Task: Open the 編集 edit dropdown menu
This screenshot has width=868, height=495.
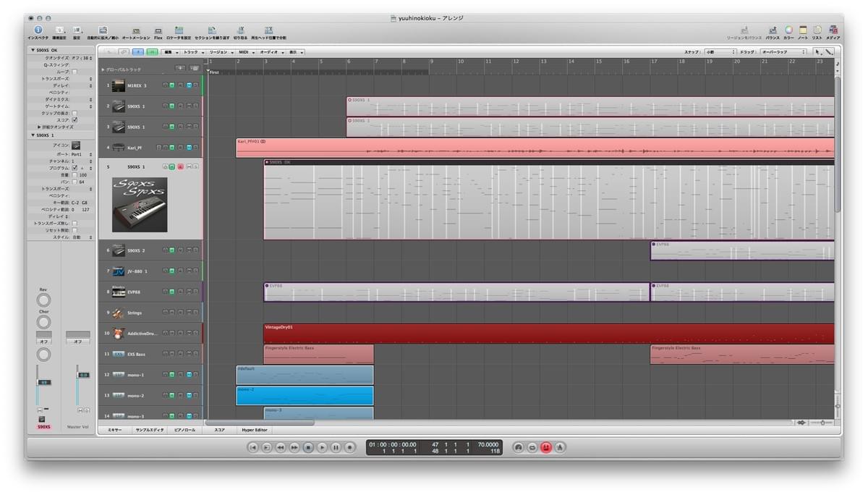Action: [x=171, y=52]
